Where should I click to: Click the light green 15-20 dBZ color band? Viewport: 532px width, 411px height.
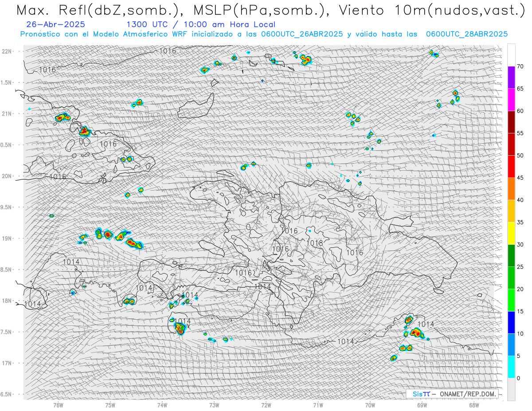coord(511,300)
